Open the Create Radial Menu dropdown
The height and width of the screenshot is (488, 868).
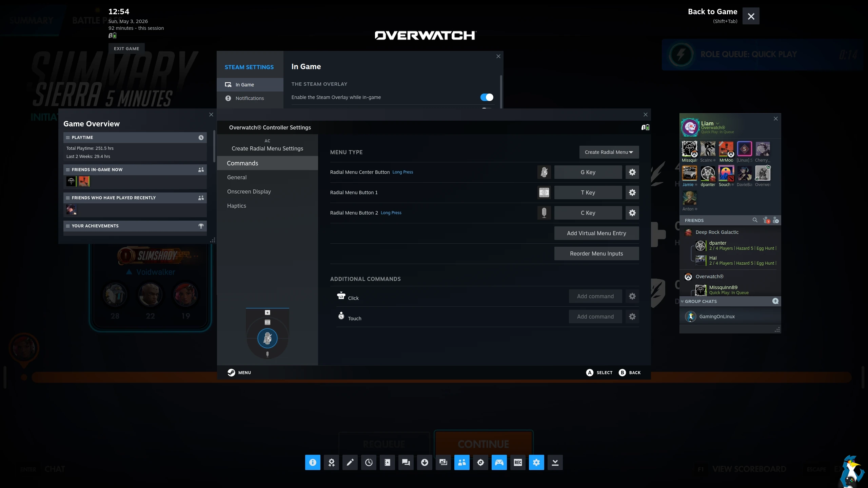point(609,152)
